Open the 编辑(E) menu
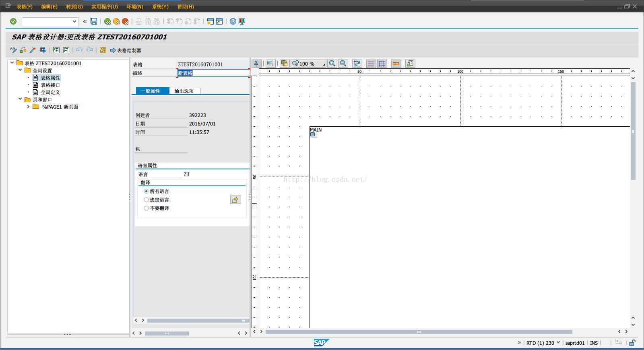This screenshot has height=350, width=644. click(x=49, y=7)
